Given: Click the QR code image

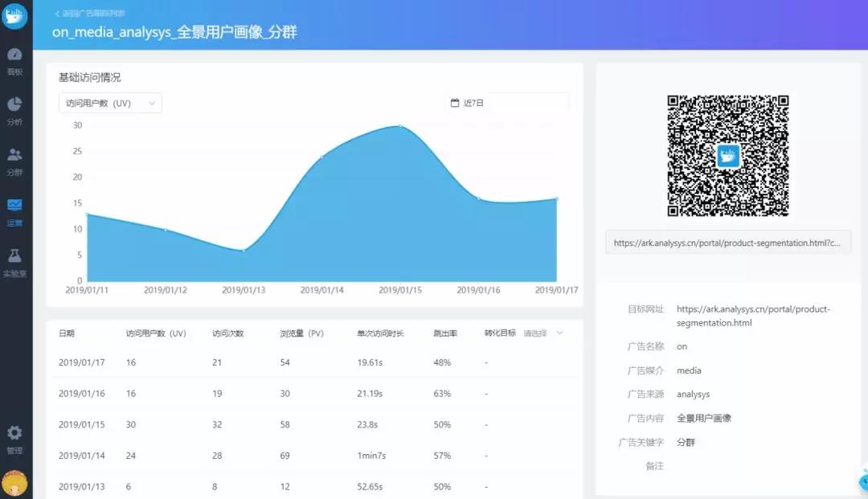Looking at the screenshot, I should click(728, 155).
